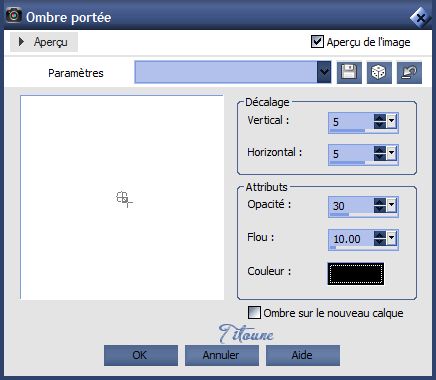Viewport: 436px width, 380px height.
Task: Open the Flou slider dropdown arrow
Action: pos(391,238)
